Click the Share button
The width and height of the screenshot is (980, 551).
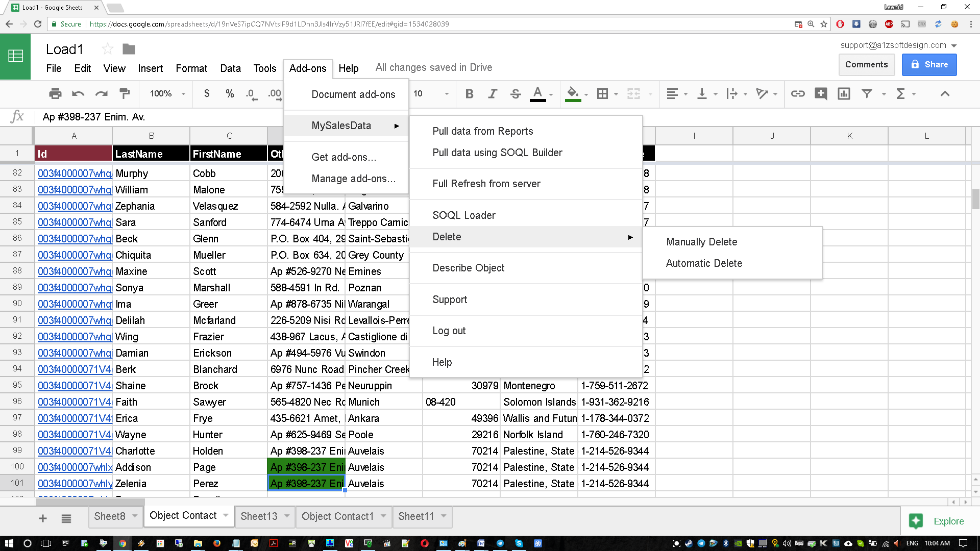(x=929, y=64)
